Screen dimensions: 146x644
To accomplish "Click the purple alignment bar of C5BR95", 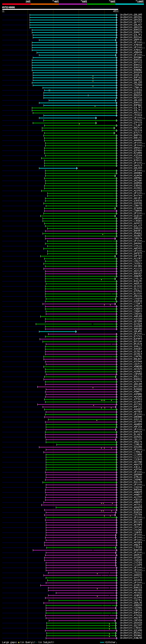I will click(x=81, y=211).
